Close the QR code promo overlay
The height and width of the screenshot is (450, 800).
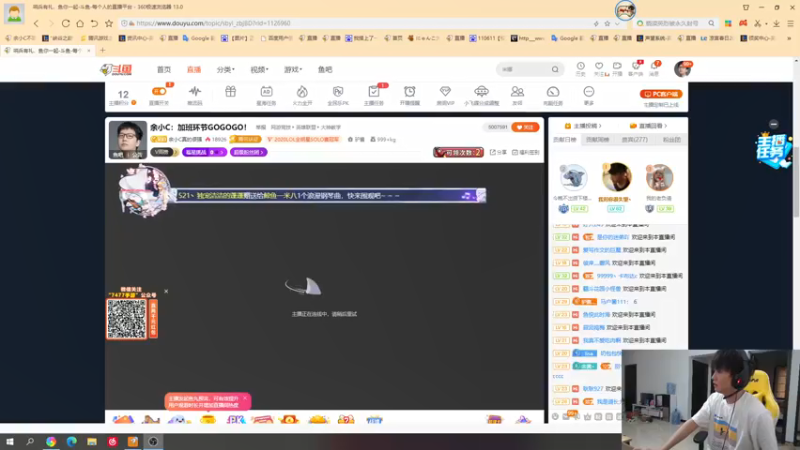pos(166,291)
